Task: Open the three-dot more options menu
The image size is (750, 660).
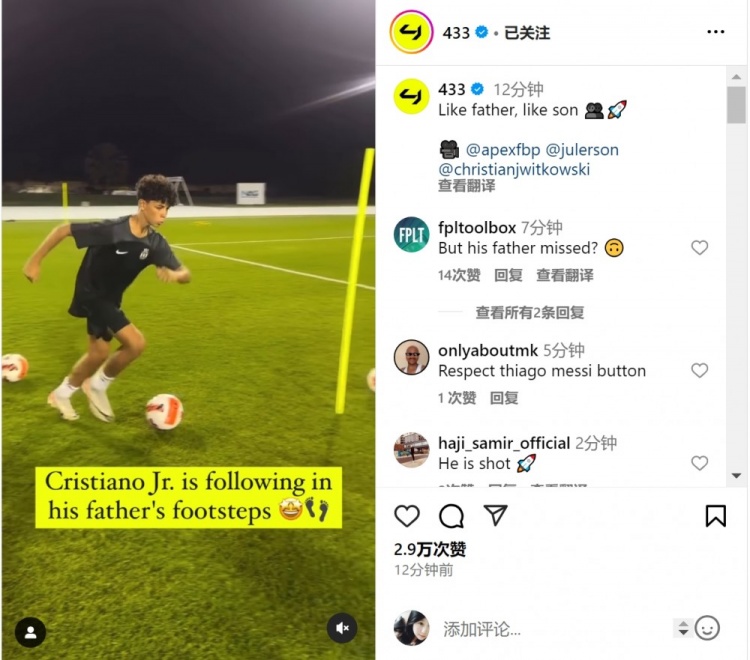Action: pos(716,32)
